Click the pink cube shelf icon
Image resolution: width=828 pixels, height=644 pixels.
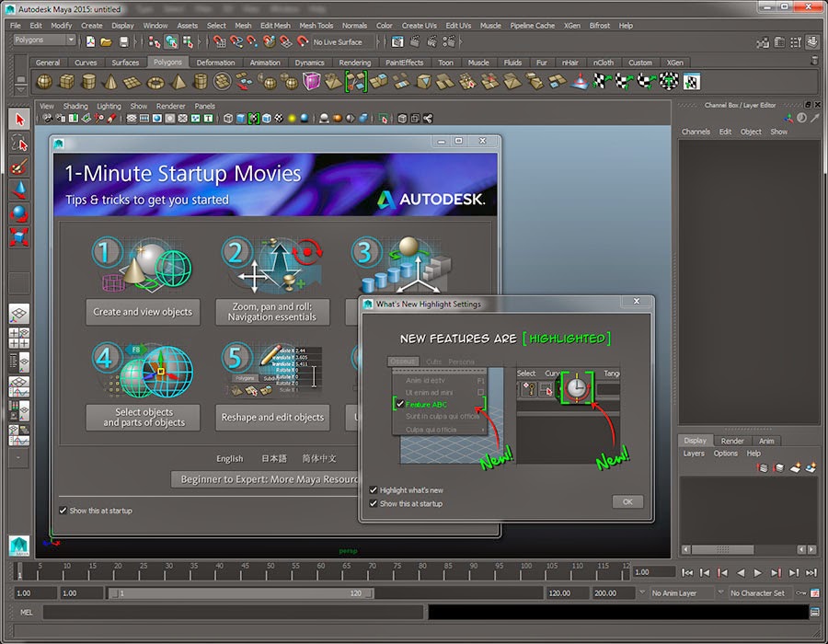tap(311, 82)
